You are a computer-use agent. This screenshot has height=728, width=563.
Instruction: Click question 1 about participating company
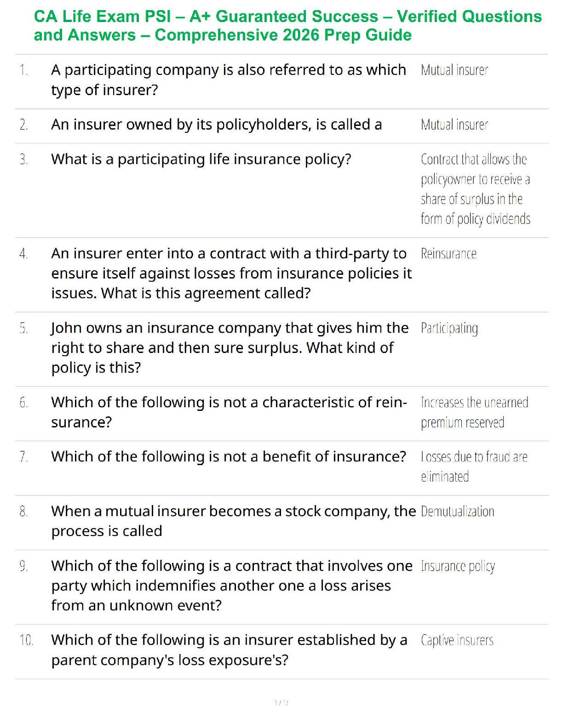pyautogui.click(x=229, y=80)
